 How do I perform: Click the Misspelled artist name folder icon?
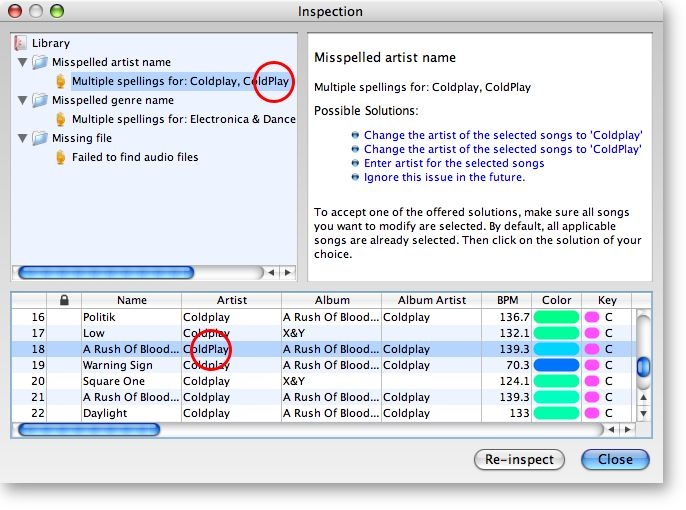pos(39,62)
